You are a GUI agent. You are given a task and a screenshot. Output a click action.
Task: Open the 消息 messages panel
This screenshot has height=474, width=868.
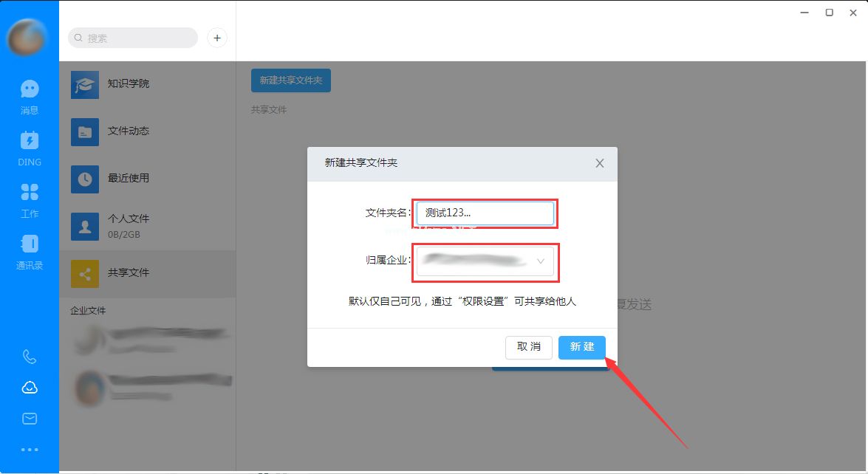point(30,96)
